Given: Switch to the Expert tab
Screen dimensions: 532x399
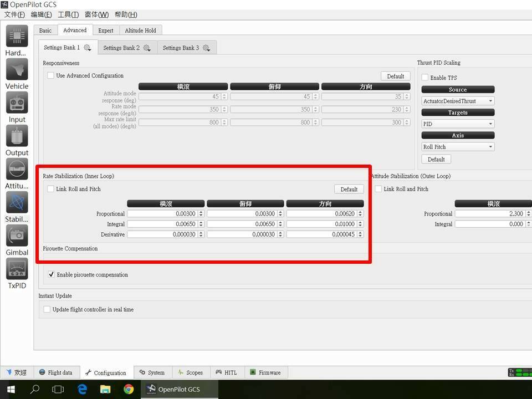Looking at the screenshot, I should click(x=106, y=30).
